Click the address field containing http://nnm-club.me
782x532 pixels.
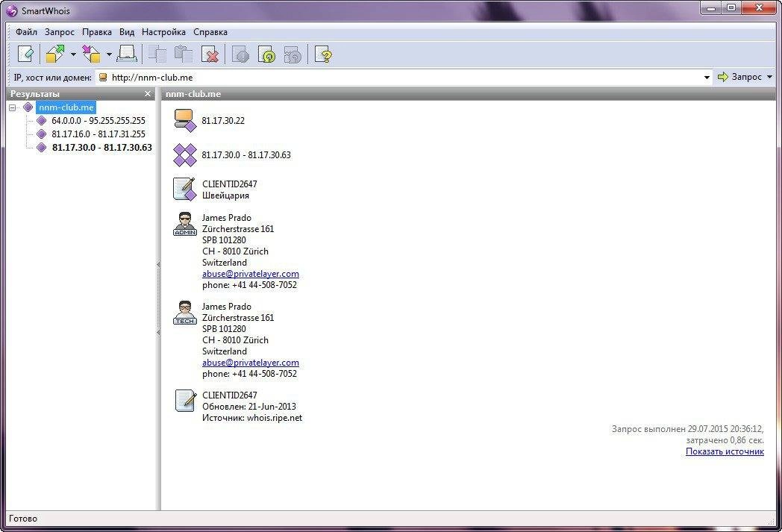pyautogui.click(x=399, y=78)
